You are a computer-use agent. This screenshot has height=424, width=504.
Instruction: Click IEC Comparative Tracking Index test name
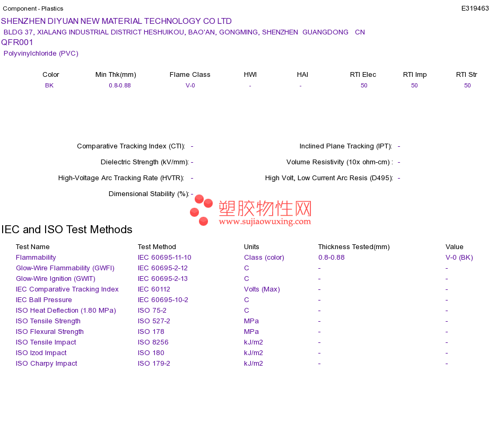67,289
